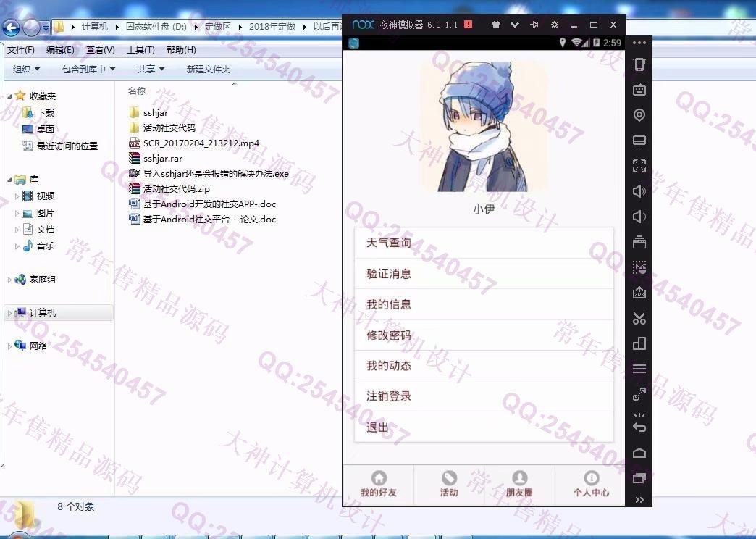
Task: Click 最近访问的位置 in sidebar
Action: pyautogui.click(x=60, y=146)
